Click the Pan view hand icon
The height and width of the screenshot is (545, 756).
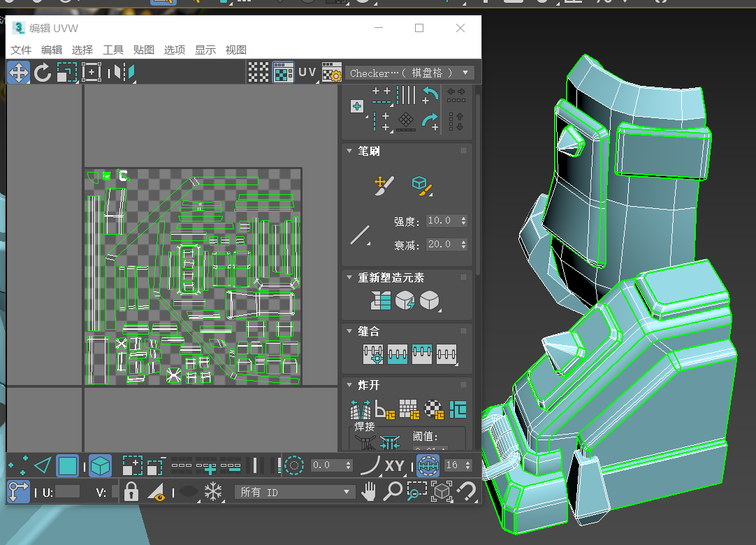point(369,492)
